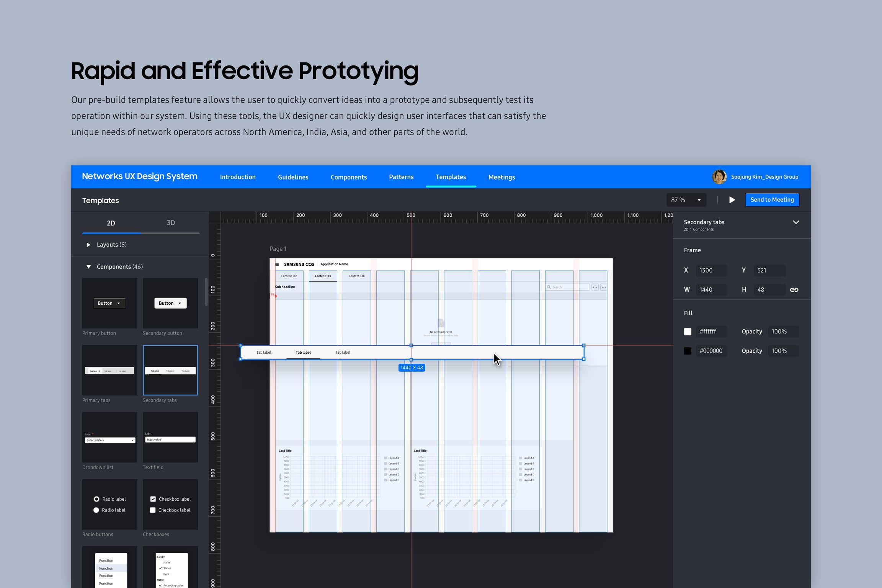Click the white fill color swatch

687,332
